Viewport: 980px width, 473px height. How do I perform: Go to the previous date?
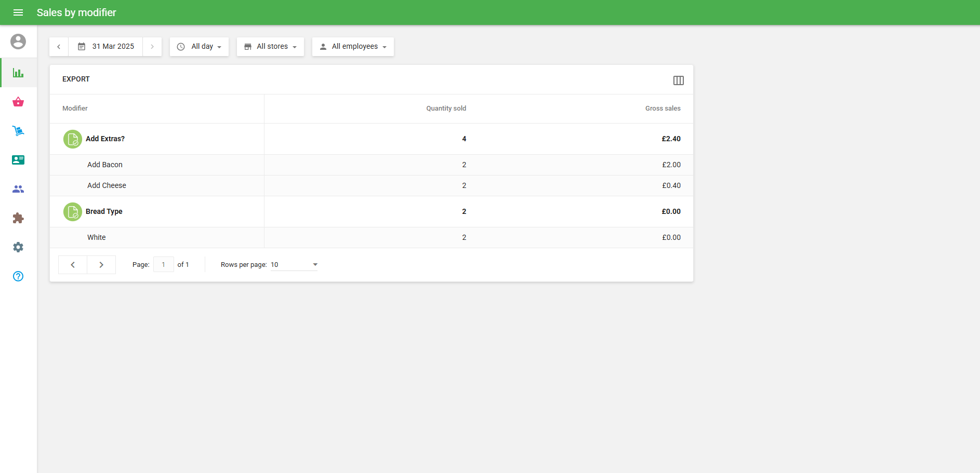point(59,47)
